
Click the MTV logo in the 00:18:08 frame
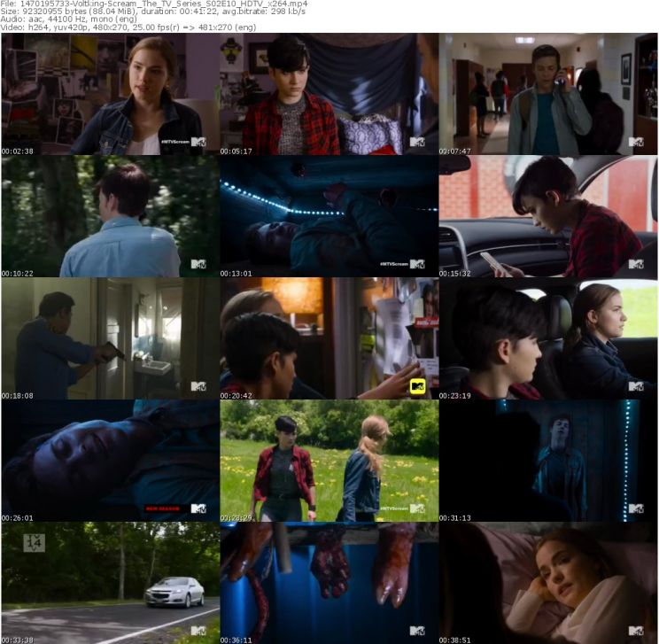coord(198,386)
